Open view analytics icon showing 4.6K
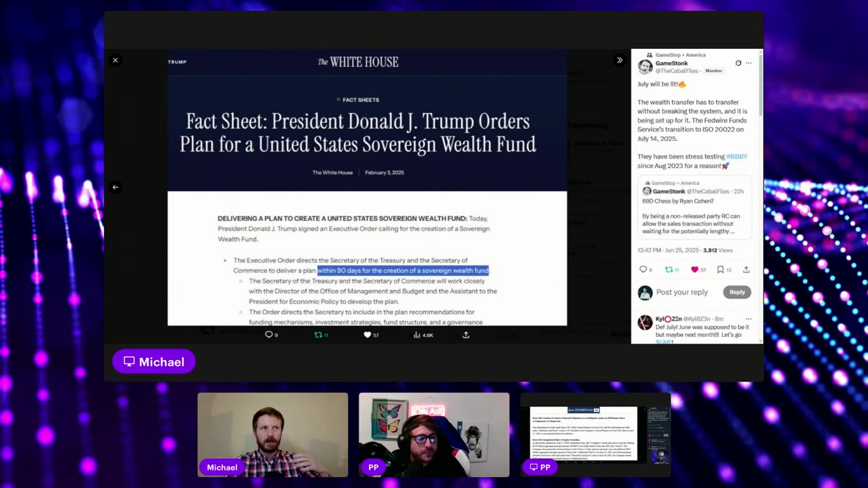868x488 pixels. [423, 335]
